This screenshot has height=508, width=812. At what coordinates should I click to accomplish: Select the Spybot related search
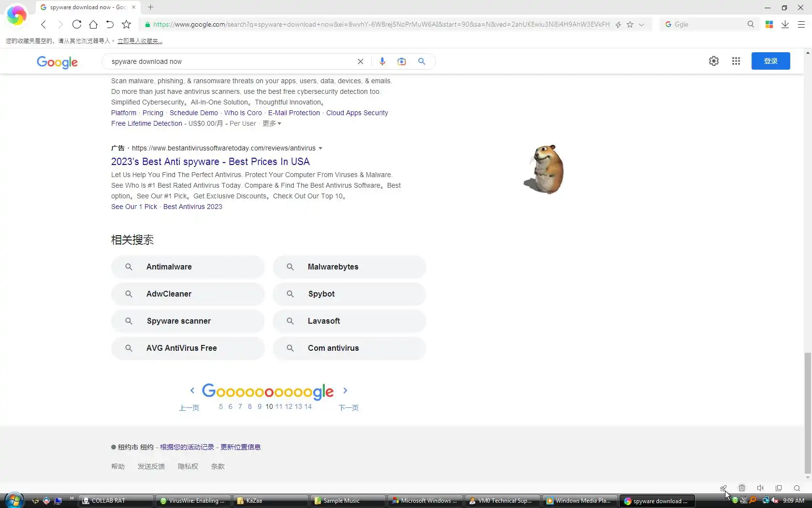tap(349, 294)
